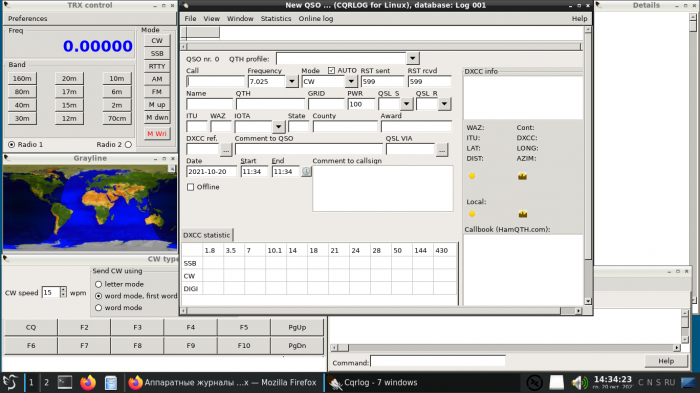Set mode to RTTY in TRX control

[157, 66]
